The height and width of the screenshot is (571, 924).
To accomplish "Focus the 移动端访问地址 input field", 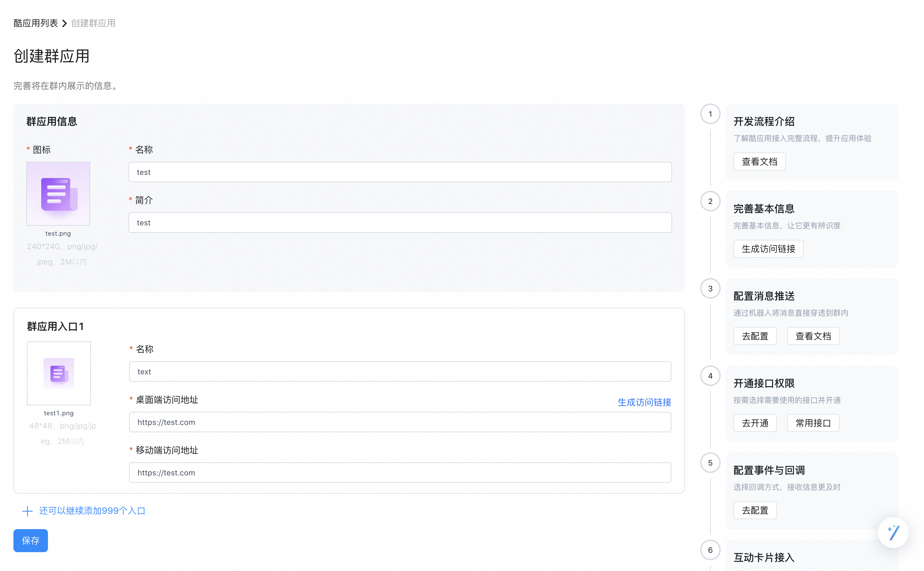I will [x=400, y=473].
